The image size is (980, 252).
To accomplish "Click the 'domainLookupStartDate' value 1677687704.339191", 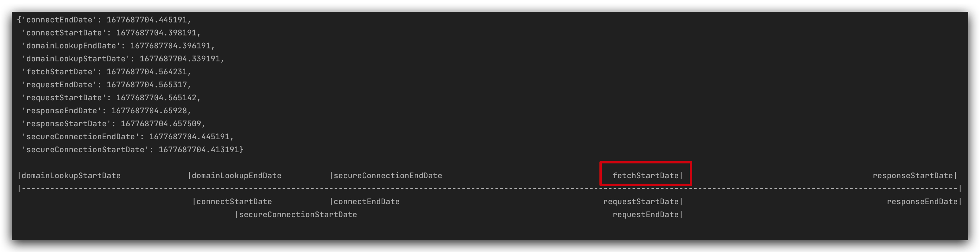I will (180, 58).
